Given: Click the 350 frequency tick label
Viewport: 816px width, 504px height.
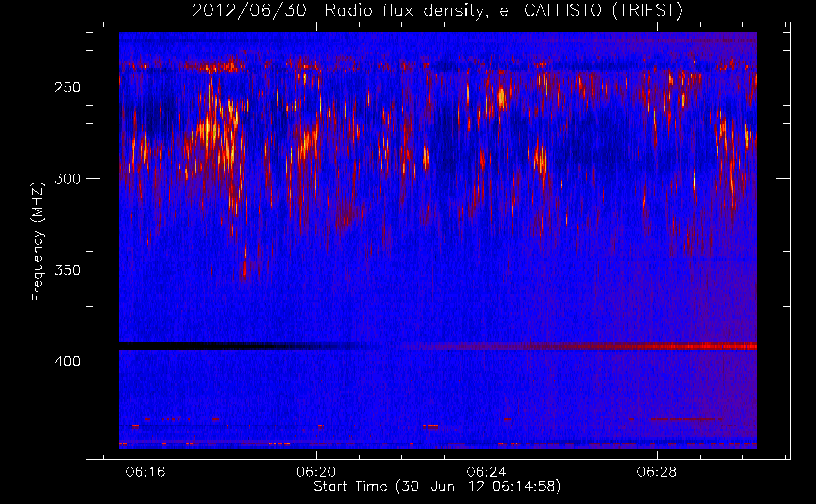Looking at the screenshot, I should coord(68,270).
